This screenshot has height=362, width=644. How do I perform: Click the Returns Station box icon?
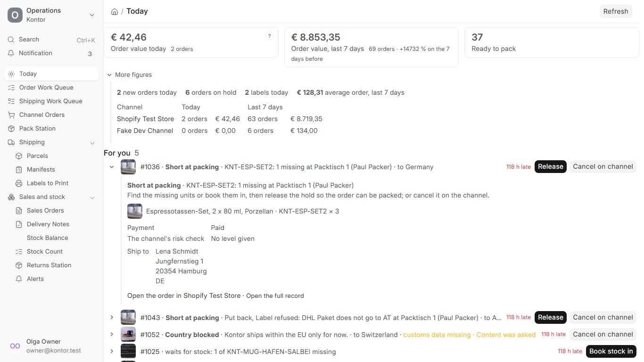click(19, 265)
